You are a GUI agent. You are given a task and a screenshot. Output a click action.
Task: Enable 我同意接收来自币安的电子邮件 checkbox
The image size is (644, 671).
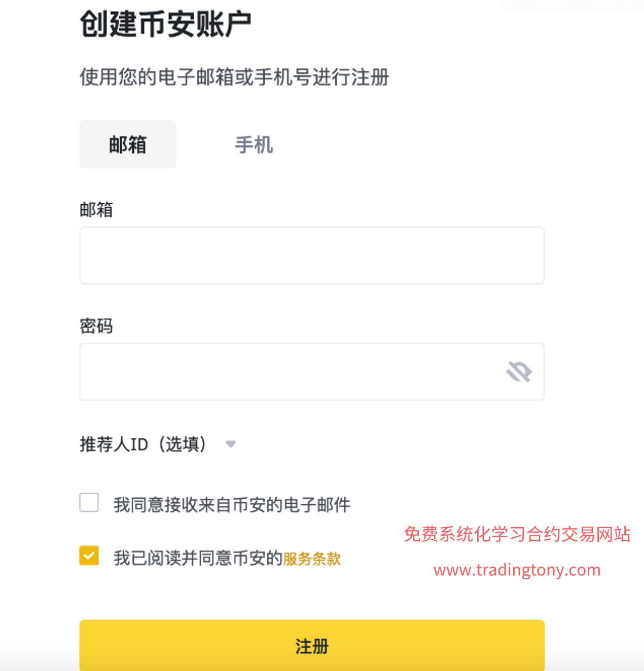89,503
